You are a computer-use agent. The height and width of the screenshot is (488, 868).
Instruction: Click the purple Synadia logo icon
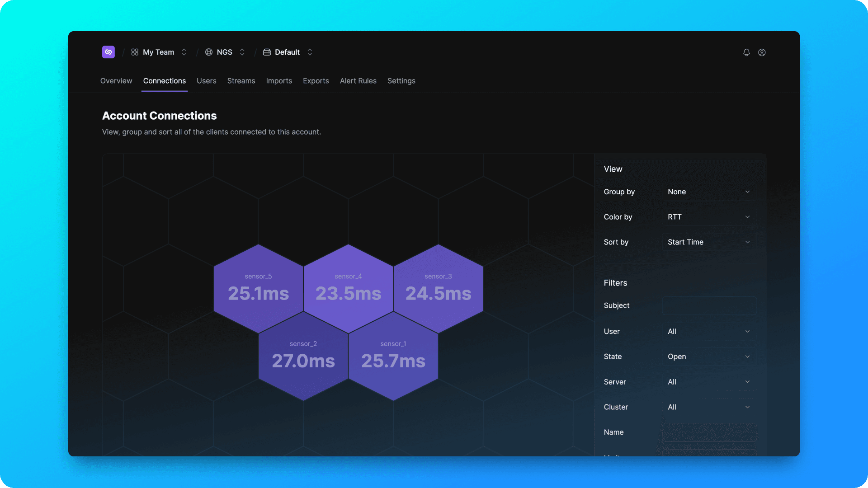(x=108, y=52)
